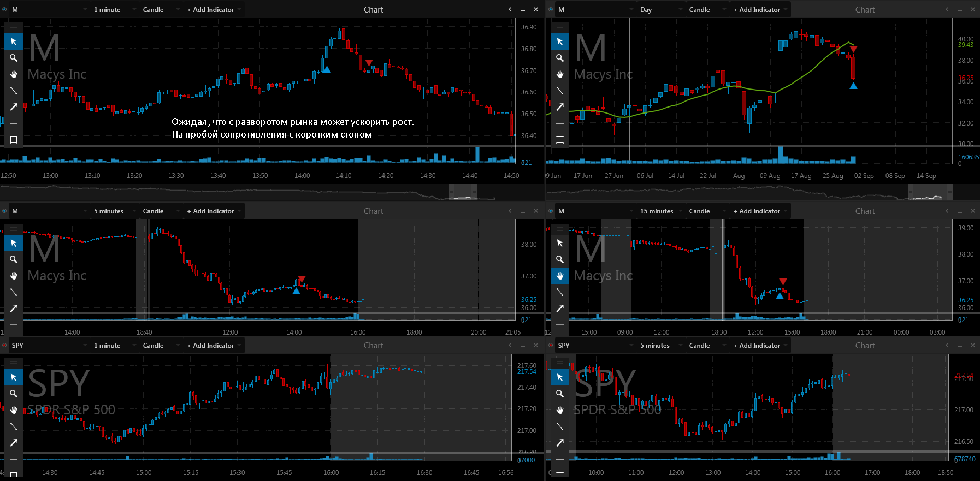The image size is (980, 481).
Task: Expand Add Indicator in M 15 minutes chart
Action: (760, 211)
